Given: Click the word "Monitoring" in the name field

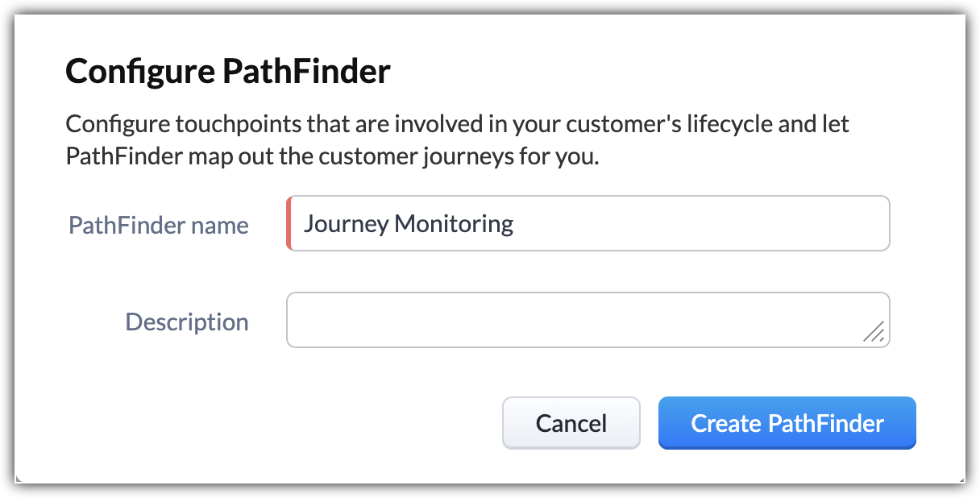Looking at the screenshot, I should tap(454, 223).
